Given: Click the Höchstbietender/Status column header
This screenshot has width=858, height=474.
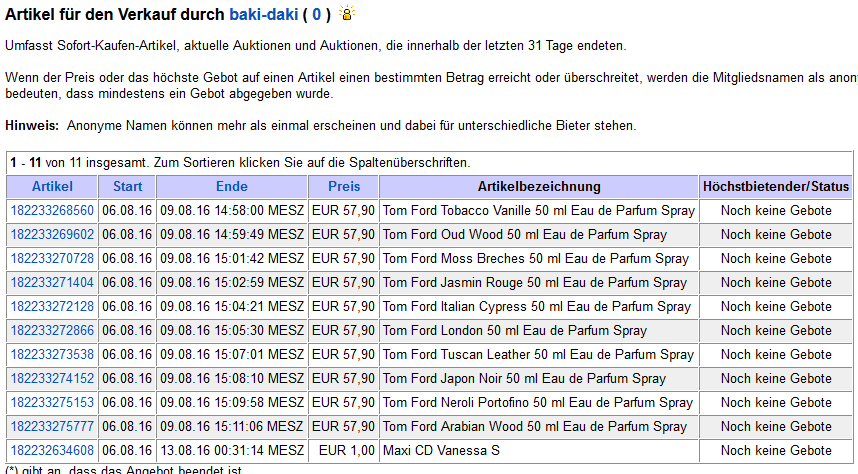Looking at the screenshot, I should pyautogui.click(x=776, y=187).
